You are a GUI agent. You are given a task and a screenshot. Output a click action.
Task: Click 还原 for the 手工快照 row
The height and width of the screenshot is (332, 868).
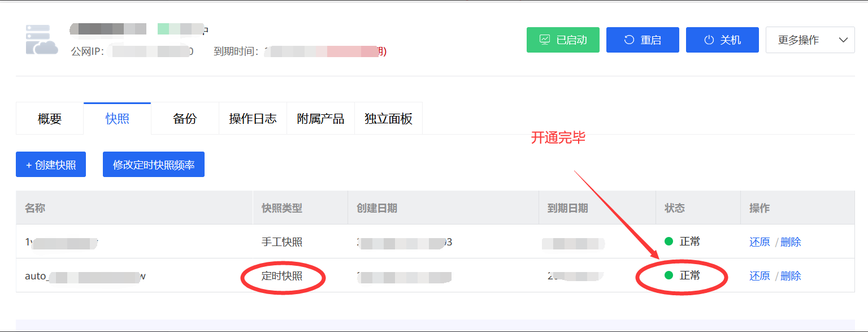pos(759,242)
